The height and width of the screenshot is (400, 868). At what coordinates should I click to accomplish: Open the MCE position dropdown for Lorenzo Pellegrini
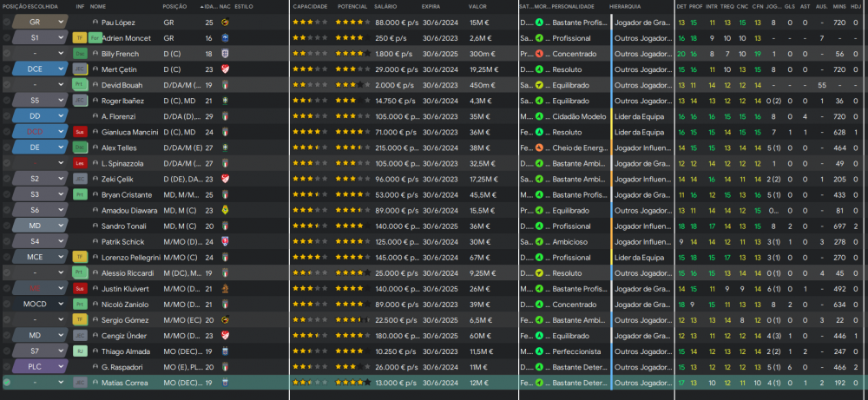(x=40, y=257)
